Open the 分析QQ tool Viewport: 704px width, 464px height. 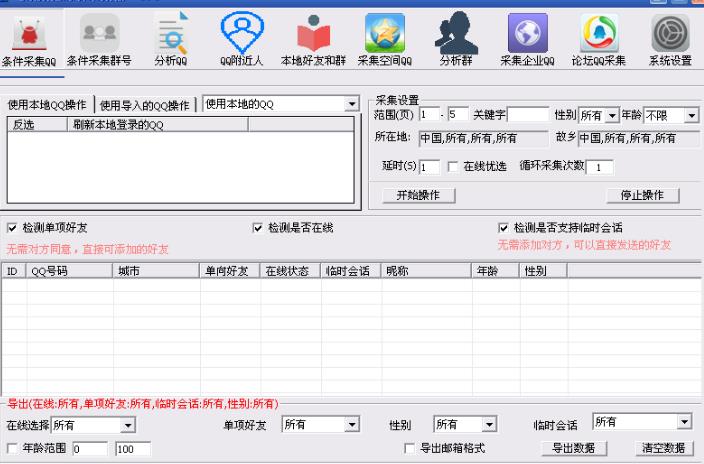point(171,41)
